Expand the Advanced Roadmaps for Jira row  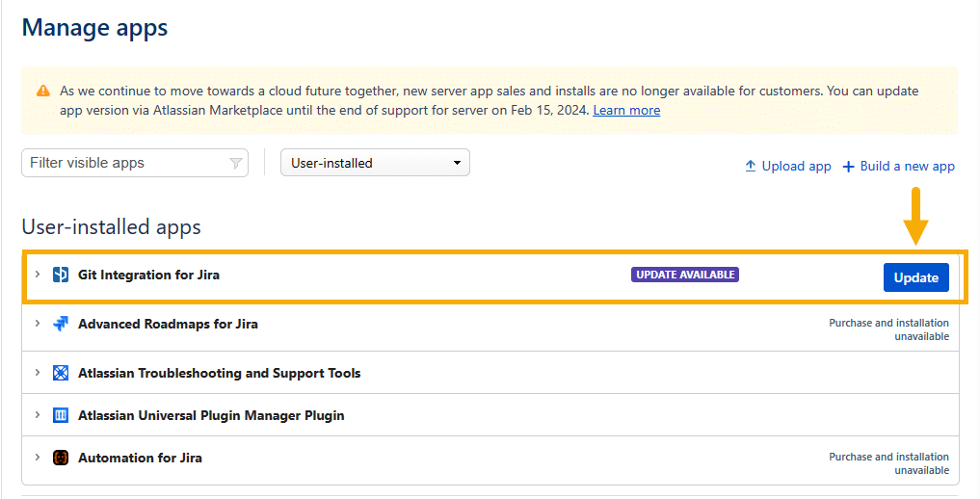point(38,324)
